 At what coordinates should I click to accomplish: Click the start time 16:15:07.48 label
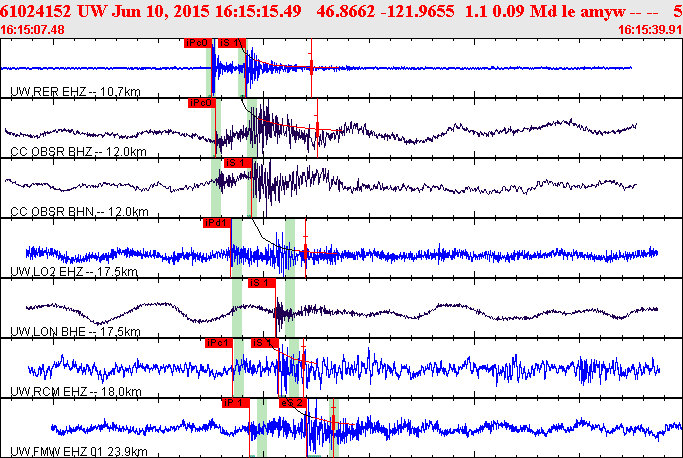pos(34,29)
